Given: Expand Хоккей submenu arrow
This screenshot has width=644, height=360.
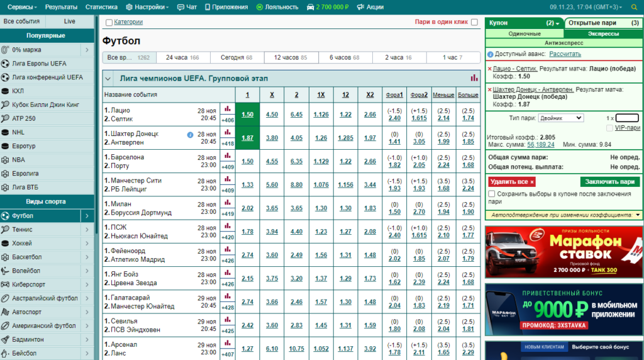Looking at the screenshot, I should click(87, 244).
